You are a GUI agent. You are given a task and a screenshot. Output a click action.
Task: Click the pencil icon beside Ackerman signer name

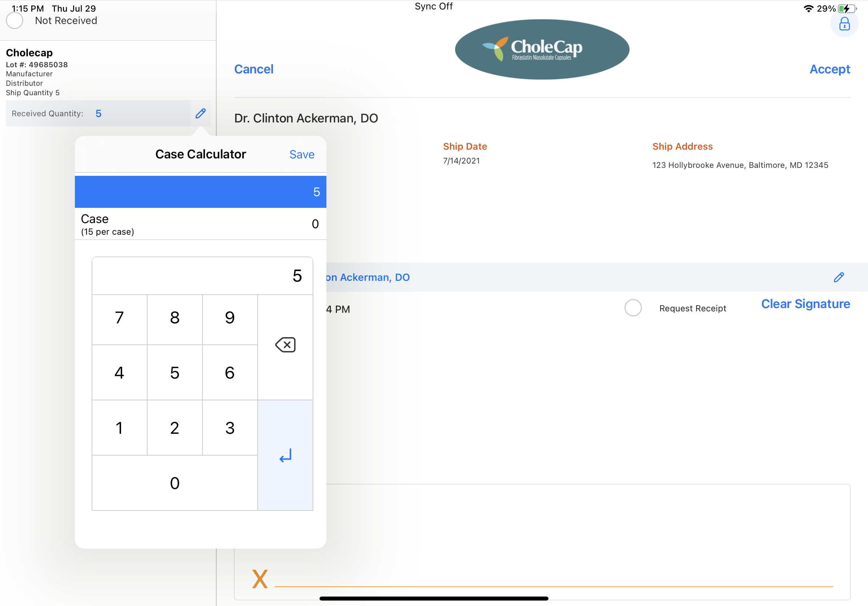(838, 277)
